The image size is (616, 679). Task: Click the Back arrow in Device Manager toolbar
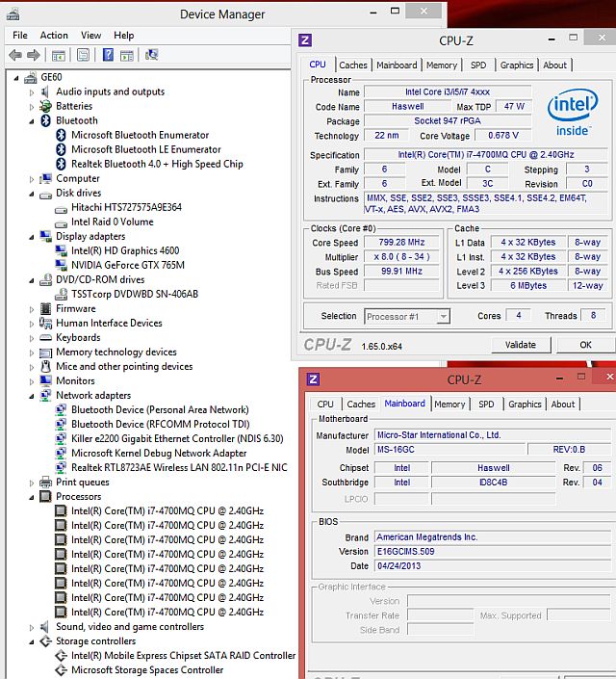pyautogui.click(x=15, y=55)
